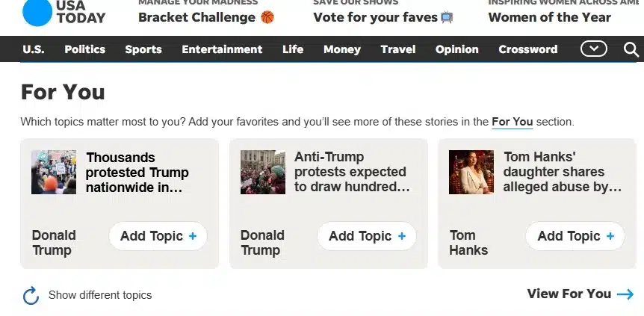Open the Women of the Year promo link

coord(549,17)
